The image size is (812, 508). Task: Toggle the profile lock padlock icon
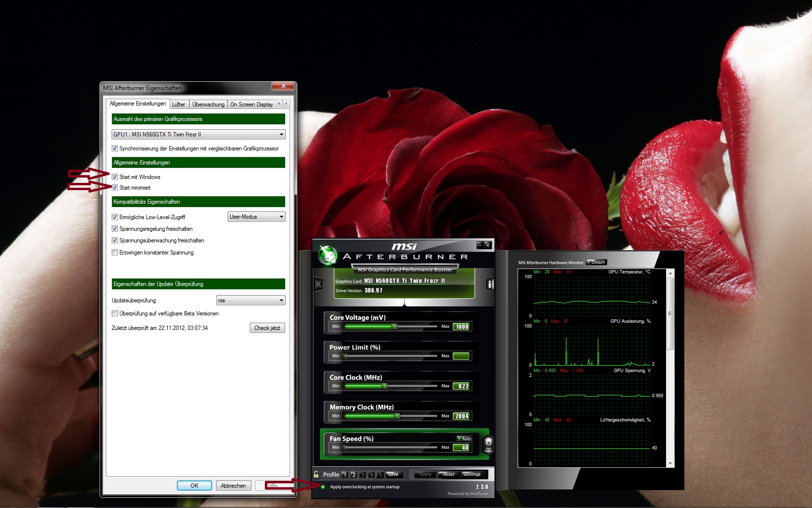point(316,474)
